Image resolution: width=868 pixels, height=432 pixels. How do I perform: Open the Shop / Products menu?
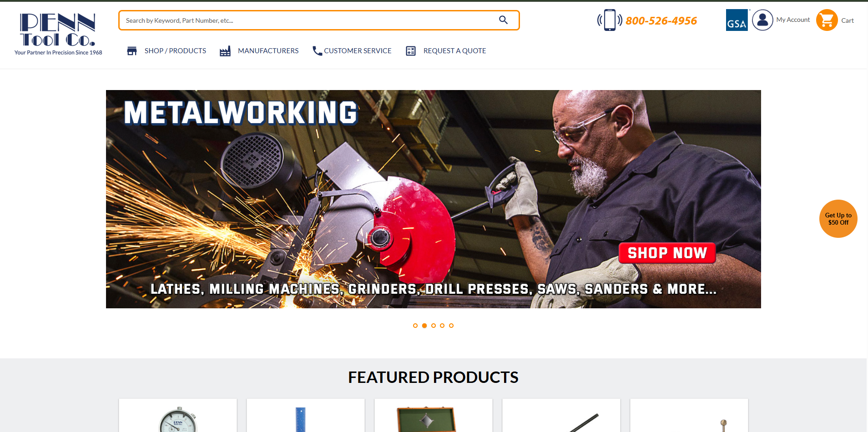pyautogui.click(x=175, y=51)
